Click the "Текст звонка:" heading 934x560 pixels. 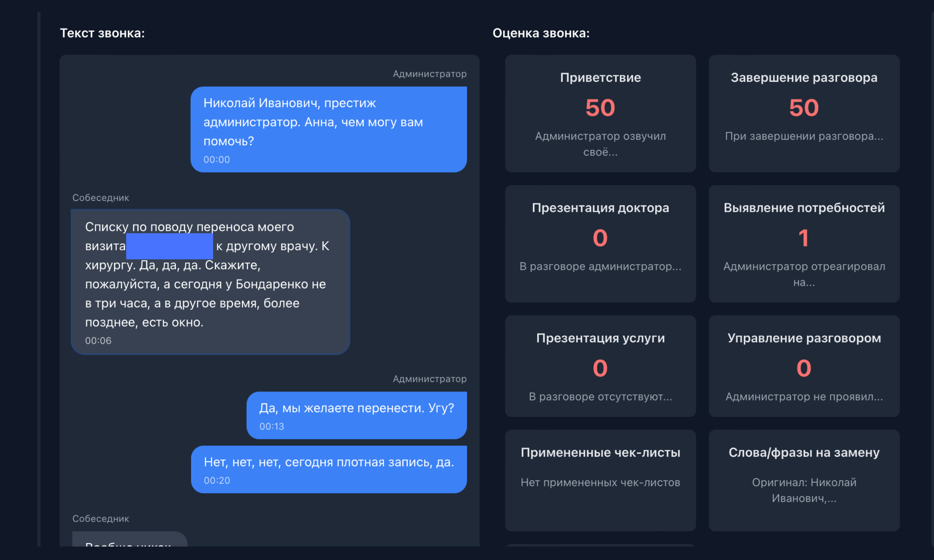(102, 33)
